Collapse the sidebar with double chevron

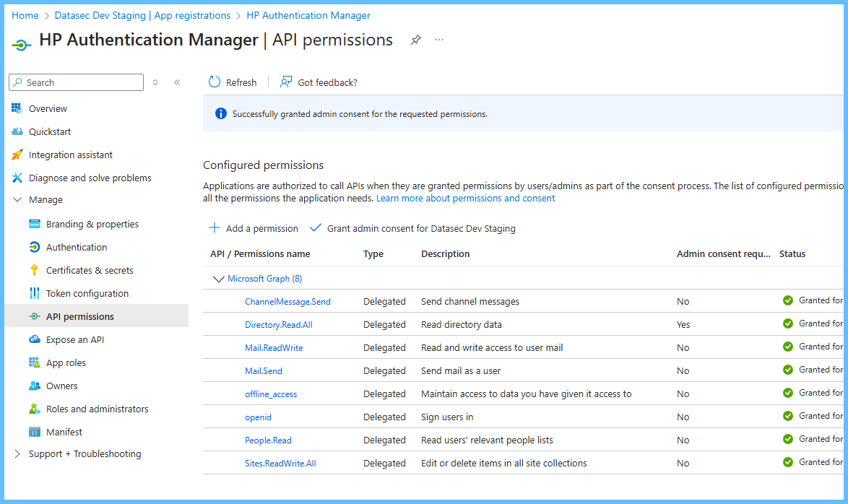coord(177,82)
